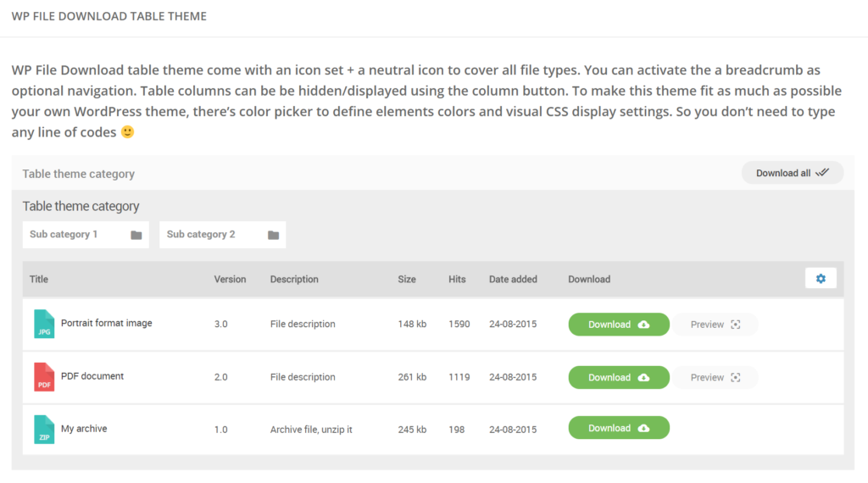Sort by the Title column header
Screen dimensions: 868x483
click(39, 280)
